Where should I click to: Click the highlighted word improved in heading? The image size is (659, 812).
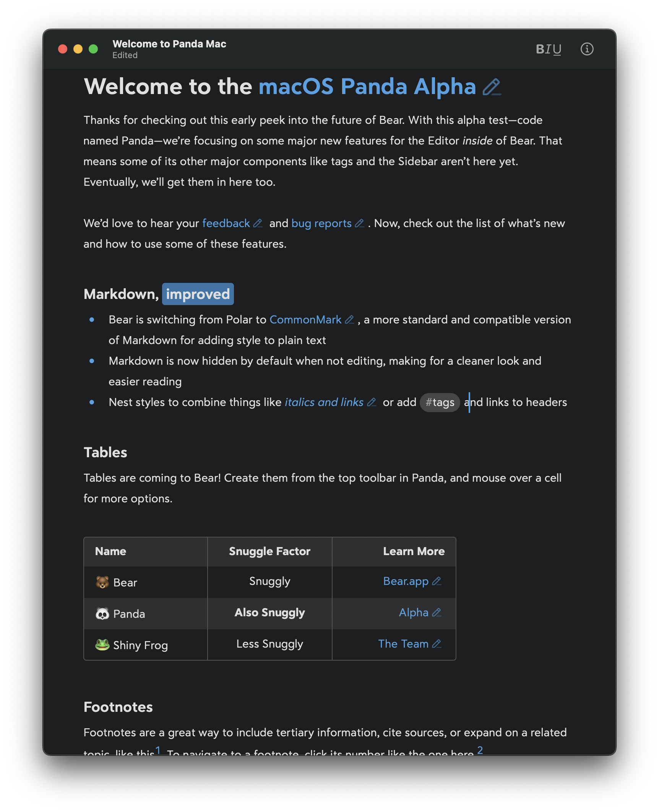[198, 294]
